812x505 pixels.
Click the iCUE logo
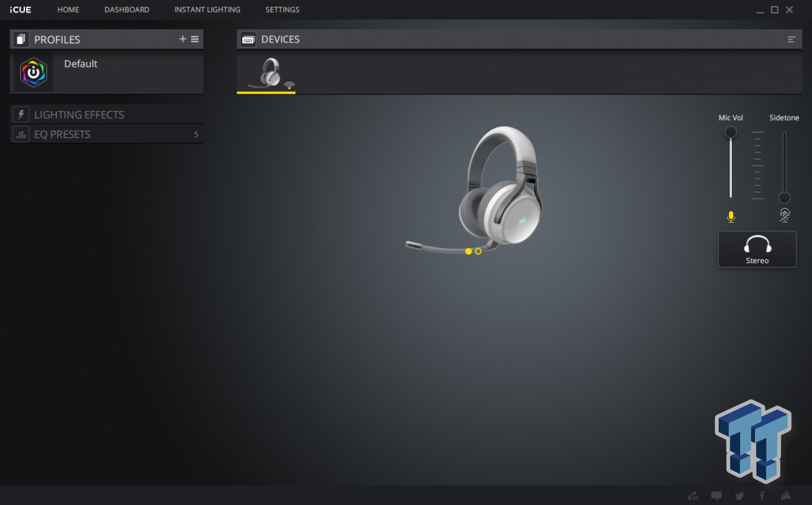(21, 9)
